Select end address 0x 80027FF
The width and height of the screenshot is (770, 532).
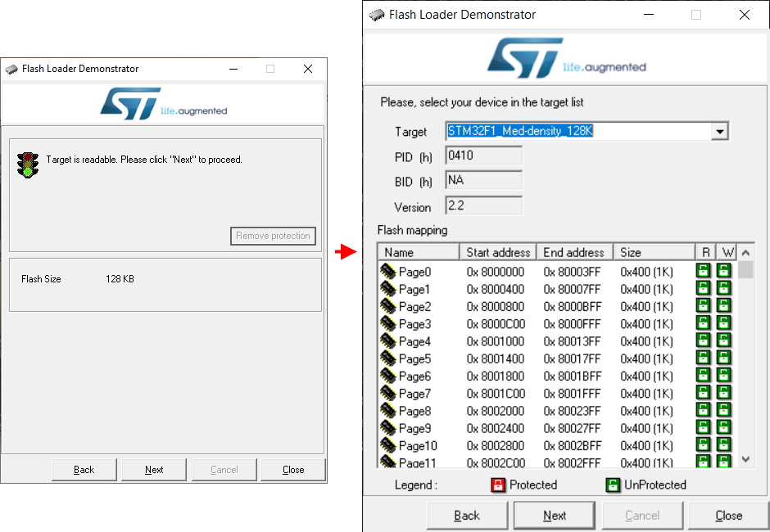(572, 428)
